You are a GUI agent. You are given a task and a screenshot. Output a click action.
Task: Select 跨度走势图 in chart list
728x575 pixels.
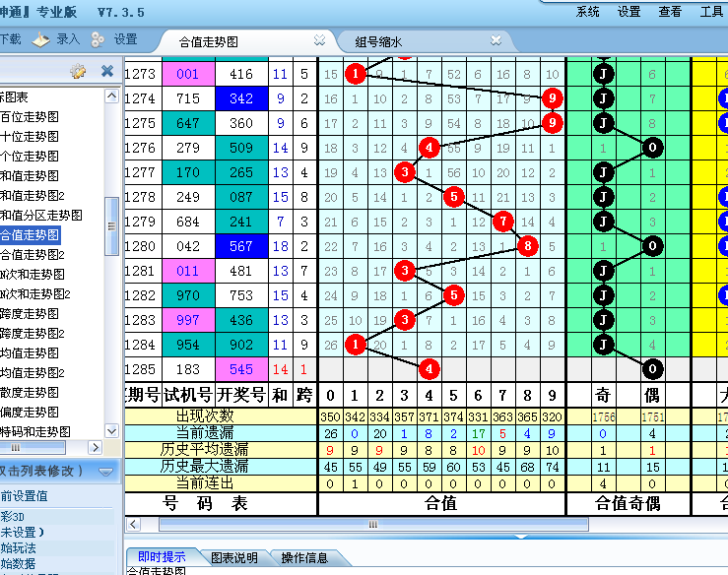pyautogui.click(x=30, y=314)
